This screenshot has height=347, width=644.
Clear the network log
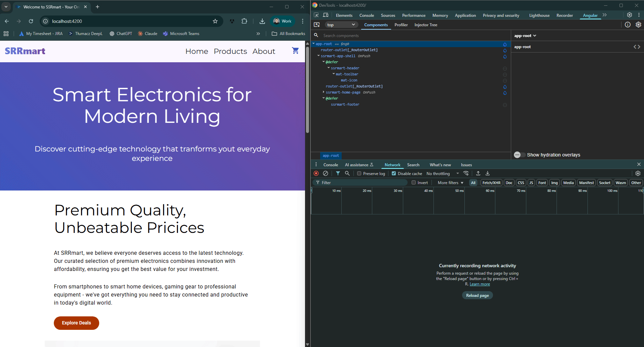[326, 173]
